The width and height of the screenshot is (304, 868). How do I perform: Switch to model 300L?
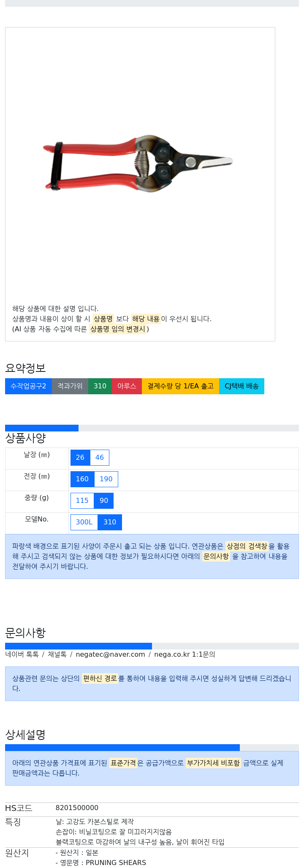pyautogui.click(x=84, y=522)
